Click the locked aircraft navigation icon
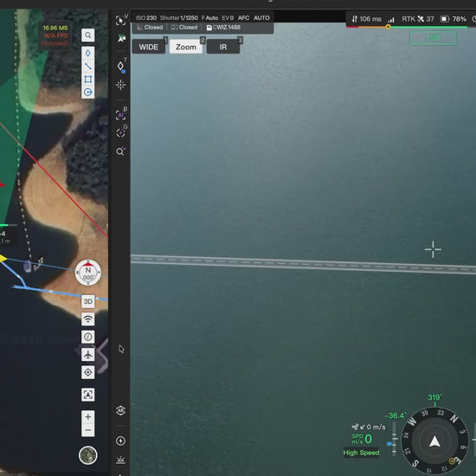Viewport: 476px width, 476px height. coord(121,38)
